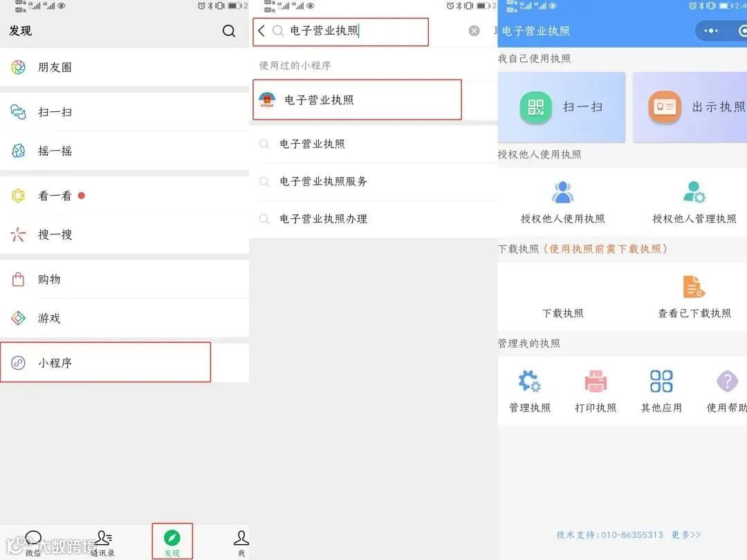Screen dimensions: 747x560
Task: Open 游戏 games icon
Action: (18, 318)
